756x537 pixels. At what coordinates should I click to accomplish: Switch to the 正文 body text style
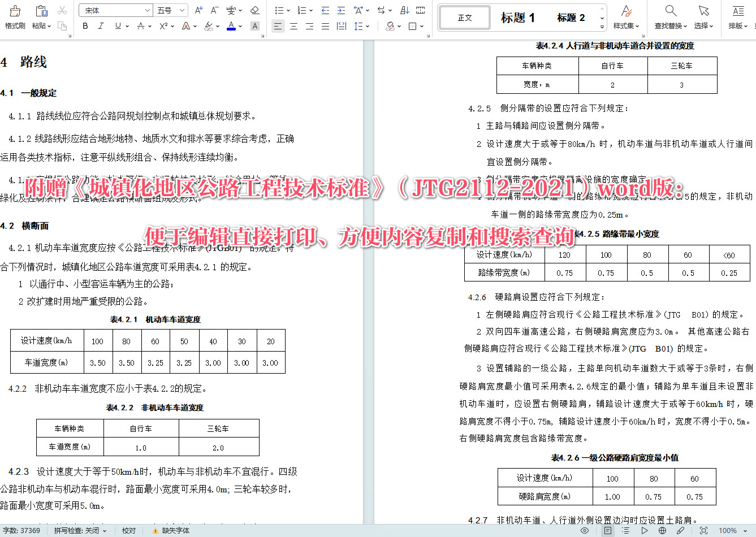coord(464,17)
